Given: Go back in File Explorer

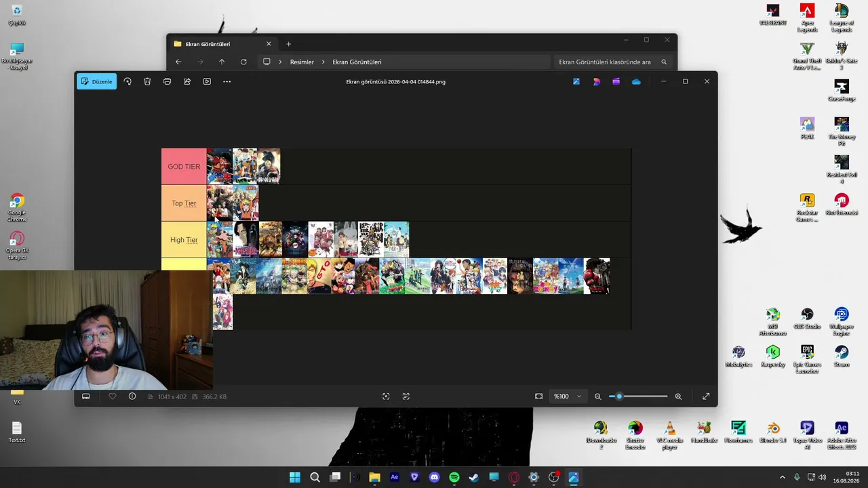Looking at the screenshot, I should click(178, 62).
